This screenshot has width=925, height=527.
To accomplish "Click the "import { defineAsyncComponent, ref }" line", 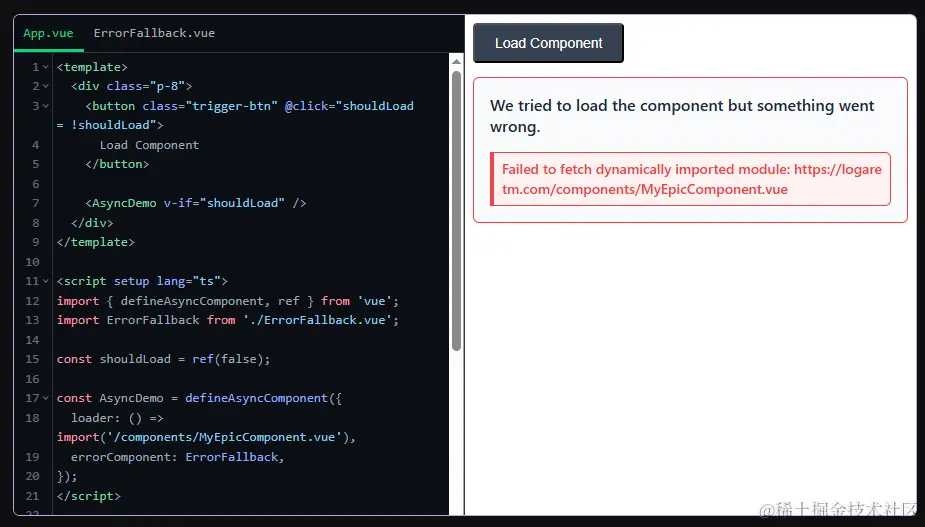I will point(228,301).
